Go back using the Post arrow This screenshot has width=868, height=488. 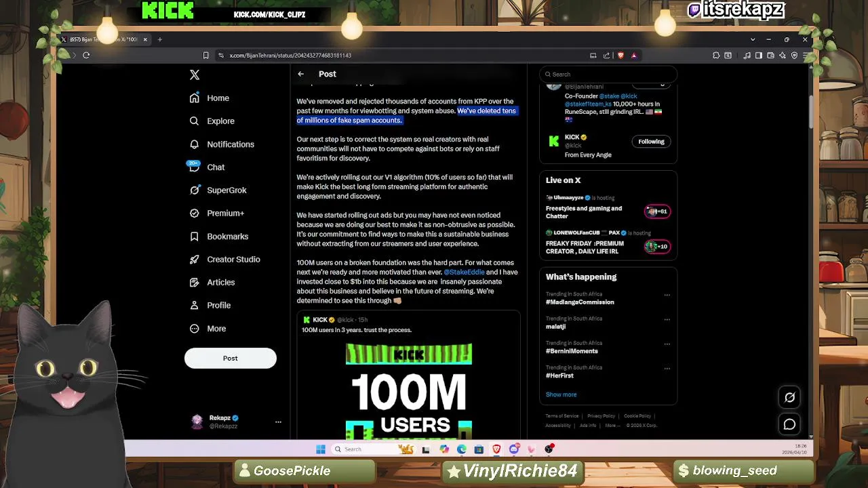[301, 74]
